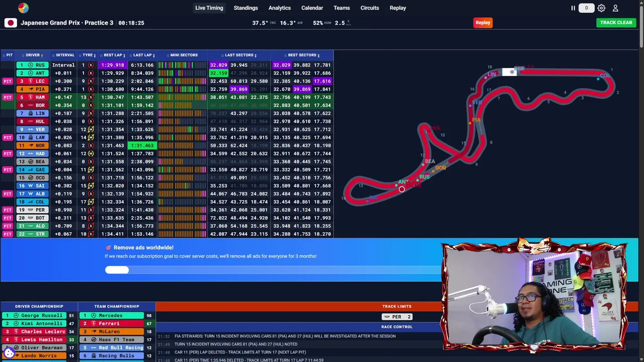Image resolution: width=644 pixels, height=362 pixels.
Task: Open the user account icon
Action: pyautogui.click(x=615, y=8)
